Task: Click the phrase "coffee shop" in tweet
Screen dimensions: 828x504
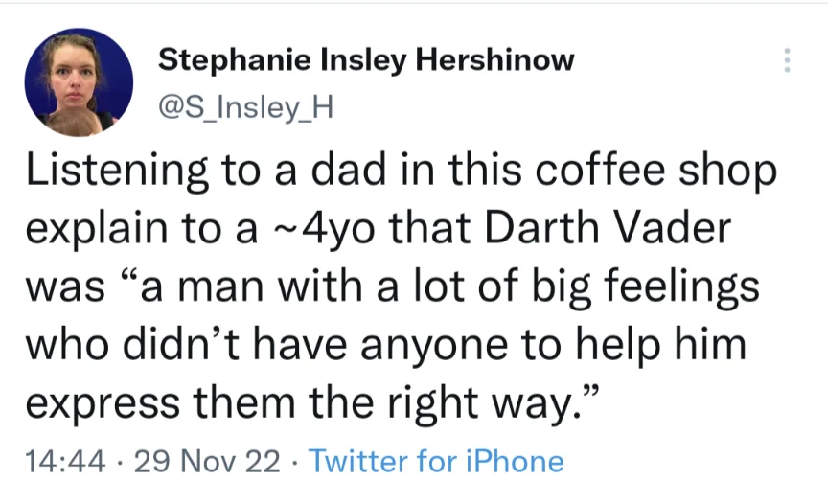Action: click(x=655, y=170)
